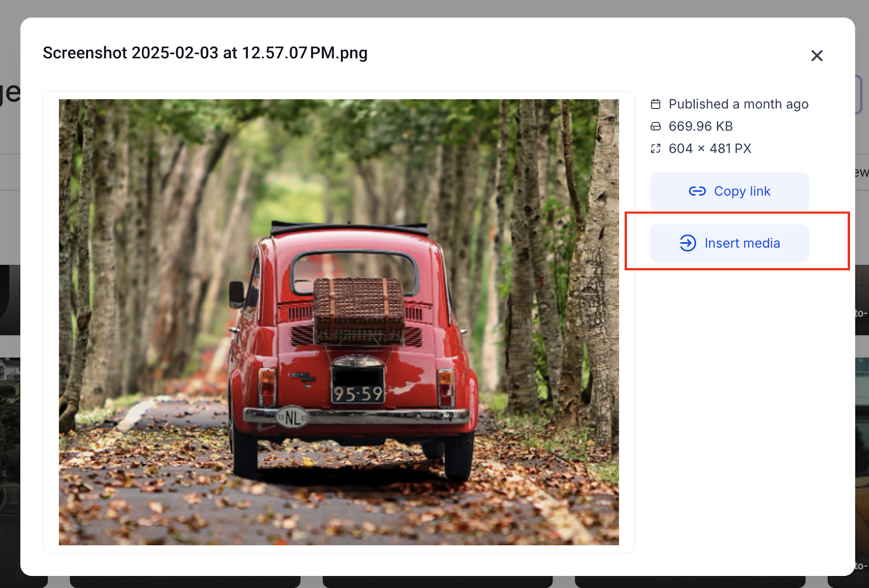869x588 pixels.
Task: Click the wicker basket in the image preview
Action: point(359,309)
